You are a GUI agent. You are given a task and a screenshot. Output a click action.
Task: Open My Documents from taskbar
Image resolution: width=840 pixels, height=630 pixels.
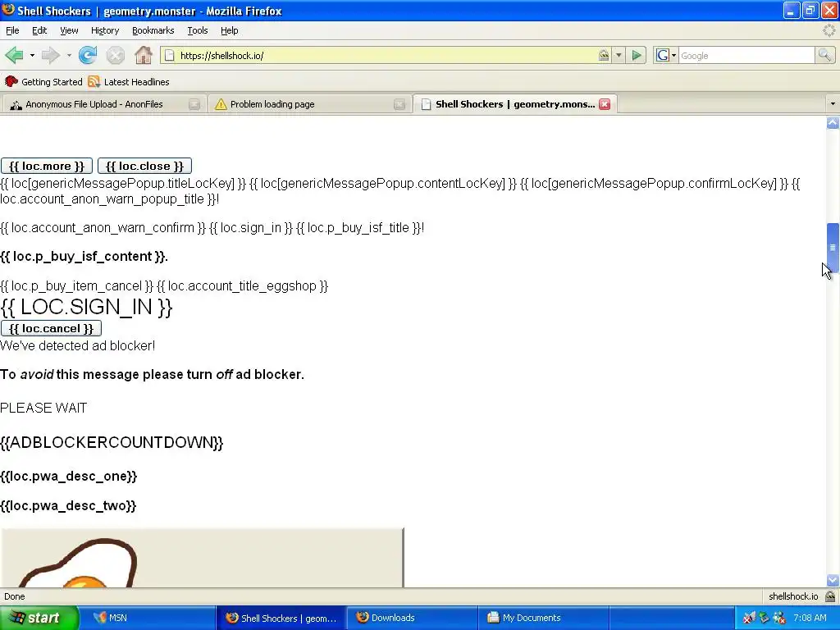[x=544, y=618]
